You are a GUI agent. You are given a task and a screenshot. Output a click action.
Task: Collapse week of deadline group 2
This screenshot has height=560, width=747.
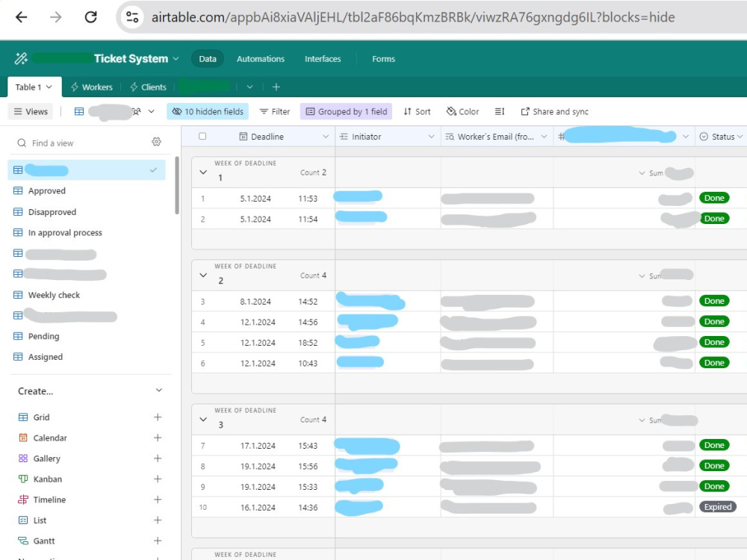[203, 276]
